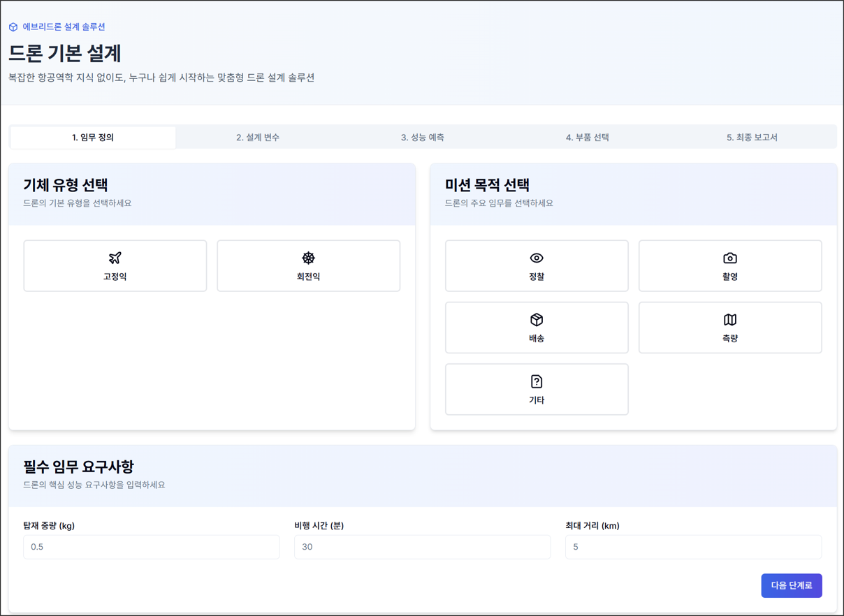
Task: Click the eye icon for 정찰 mission
Action: coord(537,258)
